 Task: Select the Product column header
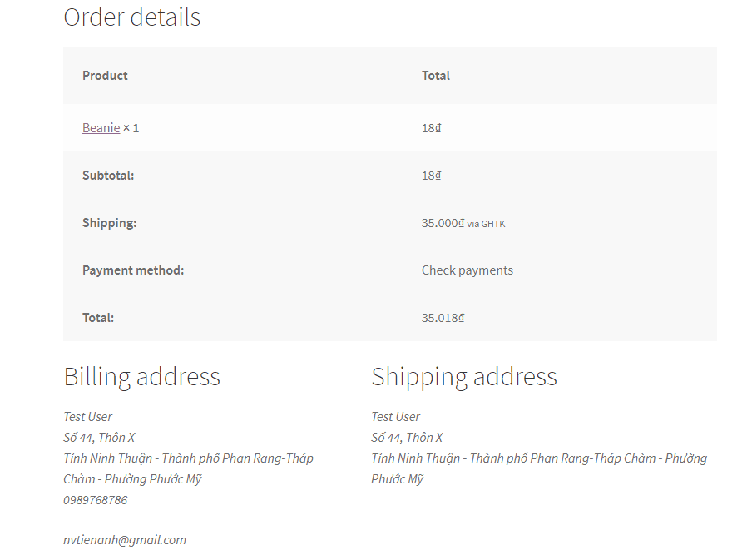[x=105, y=76]
